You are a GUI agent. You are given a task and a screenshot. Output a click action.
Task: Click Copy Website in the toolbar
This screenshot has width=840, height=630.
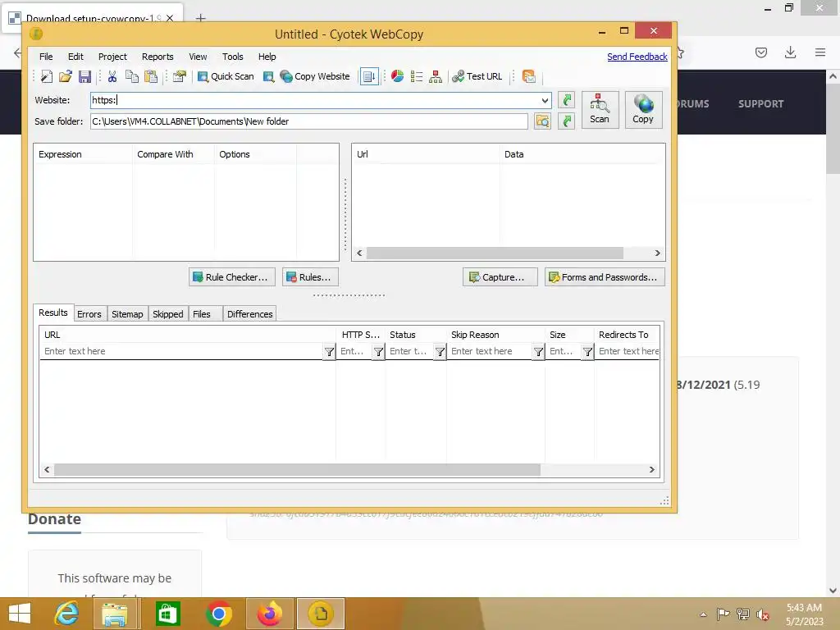tap(315, 76)
